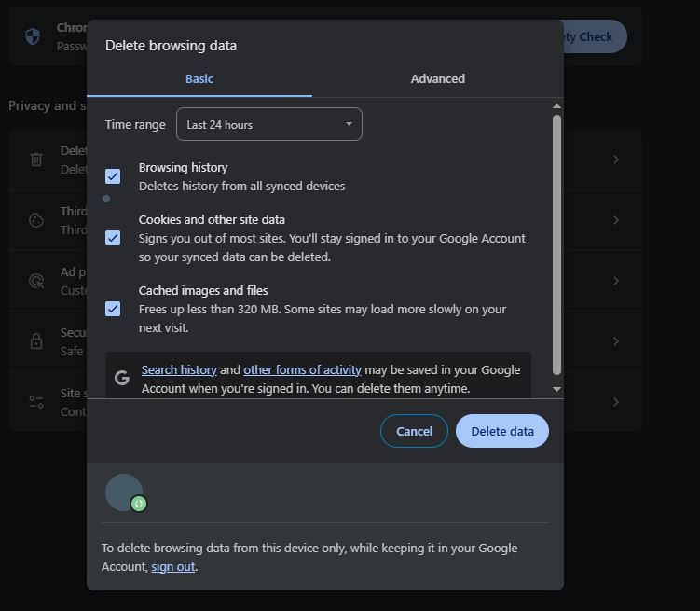The image size is (700, 611).
Task: Open the Time range dropdown
Action: pyautogui.click(x=268, y=124)
